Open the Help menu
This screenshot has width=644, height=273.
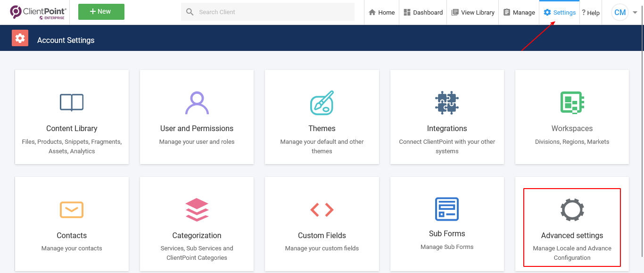[x=591, y=13]
